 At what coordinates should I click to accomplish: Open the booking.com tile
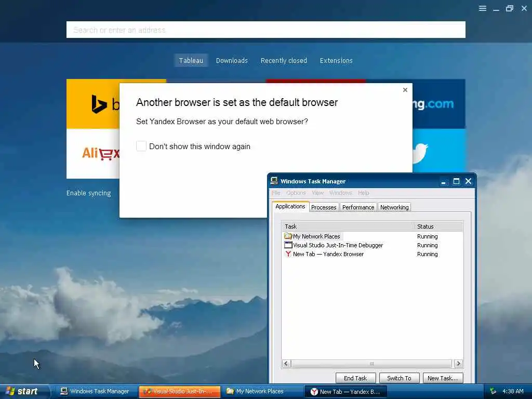(x=439, y=104)
